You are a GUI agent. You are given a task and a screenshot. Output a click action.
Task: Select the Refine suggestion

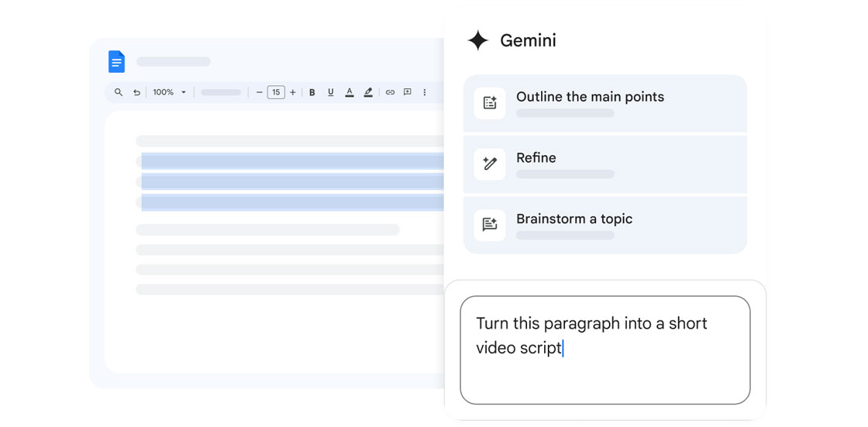pos(605,164)
